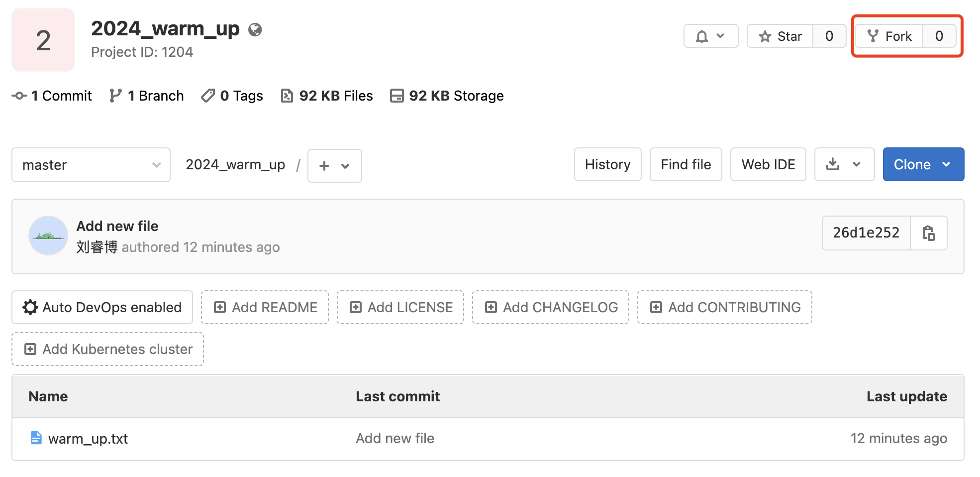Star the 2024_warm_up project

click(x=780, y=36)
